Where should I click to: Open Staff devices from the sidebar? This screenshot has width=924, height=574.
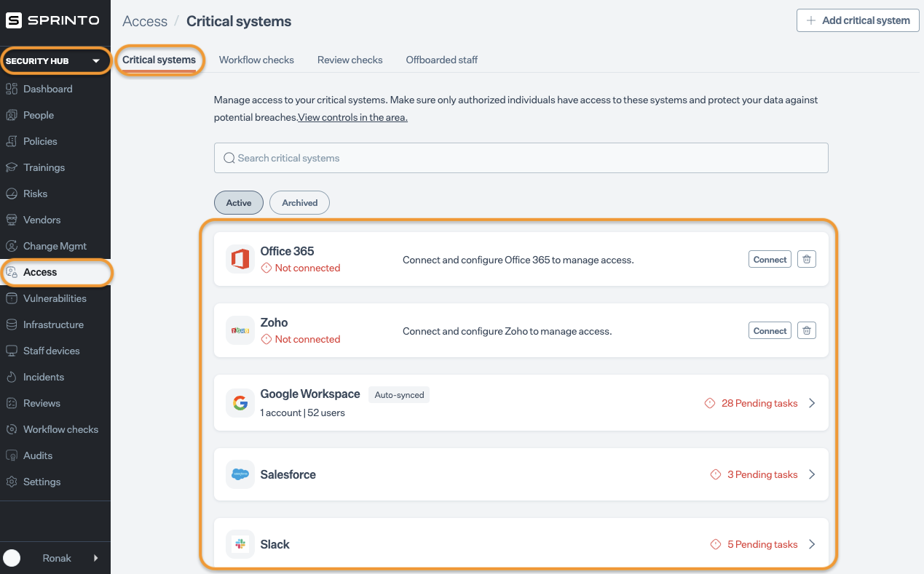[x=55, y=351]
